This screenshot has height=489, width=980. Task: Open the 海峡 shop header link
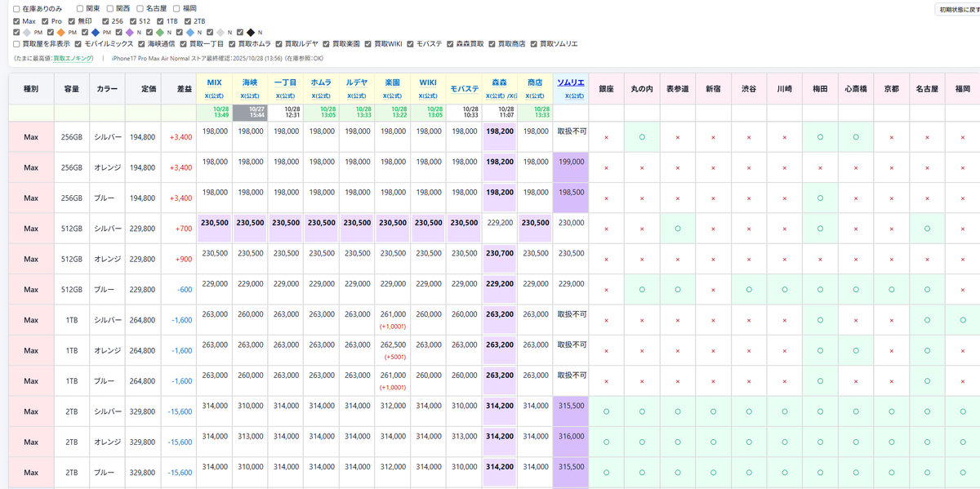click(x=250, y=82)
